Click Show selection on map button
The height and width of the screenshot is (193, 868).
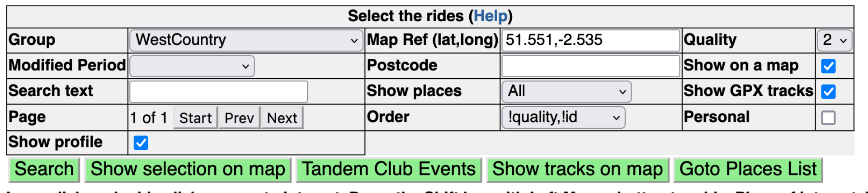188,169
